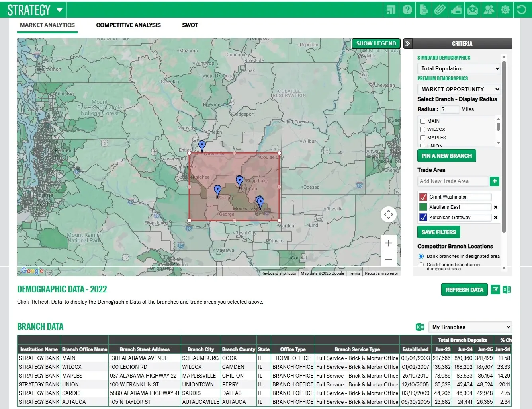This screenshot has width=532, height=409.
Task: Click the blue map pin near Soap Lake
Action: (239, 181)
